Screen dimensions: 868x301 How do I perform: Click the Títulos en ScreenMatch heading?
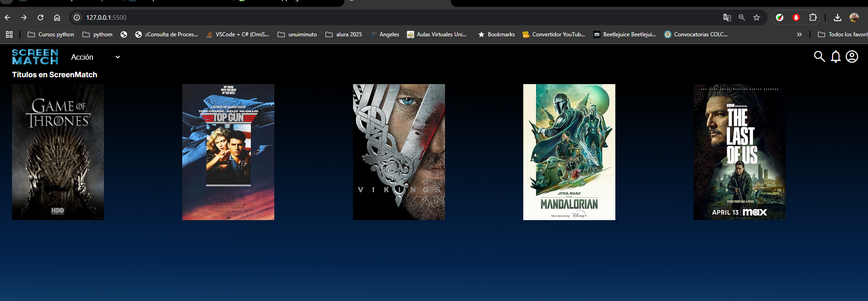tap(55, 74)
